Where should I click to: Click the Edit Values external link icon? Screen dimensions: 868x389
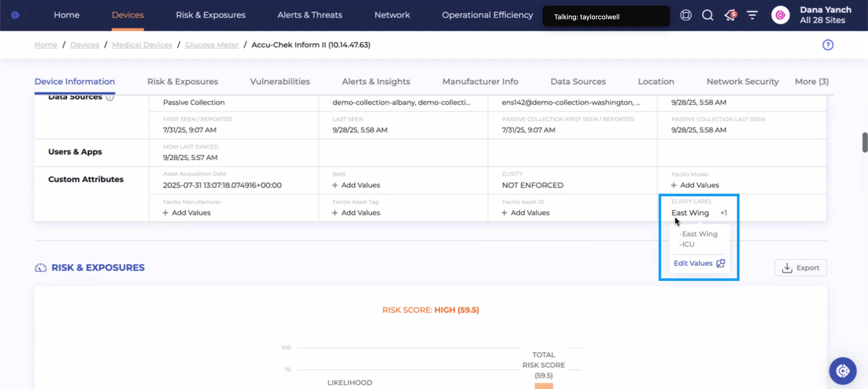coord(721,263)
